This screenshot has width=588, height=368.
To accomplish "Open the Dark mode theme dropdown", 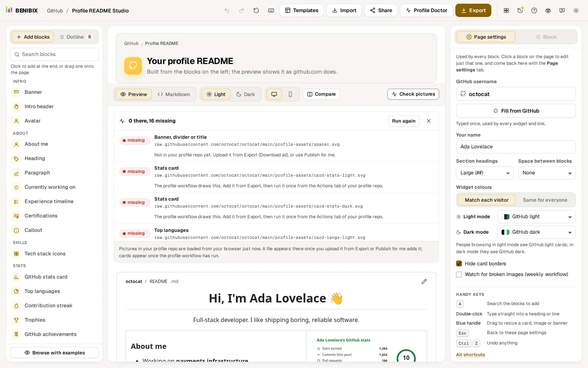I will click(x=537, y=232).
